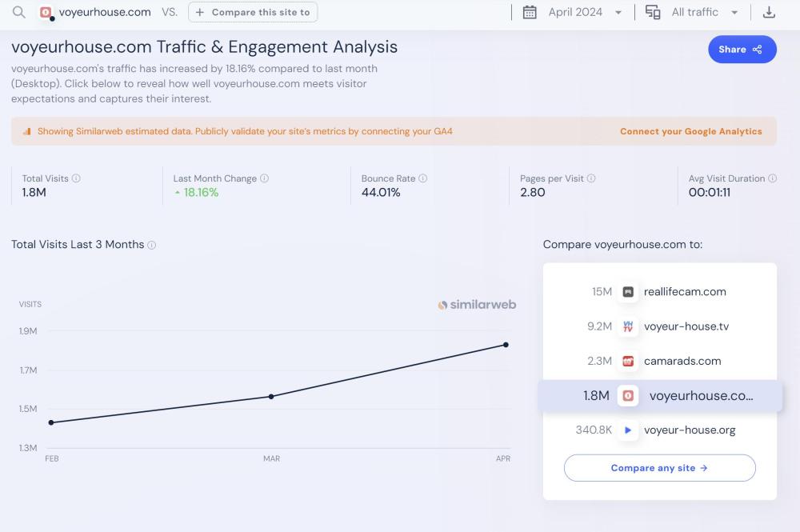This screenshot has height=532, width=800.
Task: Click the calendar icon beside April 2024
Action: (530, 12)
